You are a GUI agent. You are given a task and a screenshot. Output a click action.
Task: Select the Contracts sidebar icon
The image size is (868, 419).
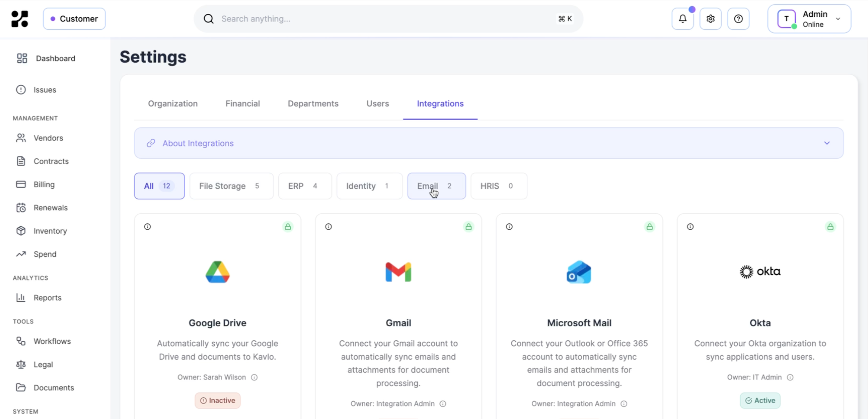coord(21,161)
